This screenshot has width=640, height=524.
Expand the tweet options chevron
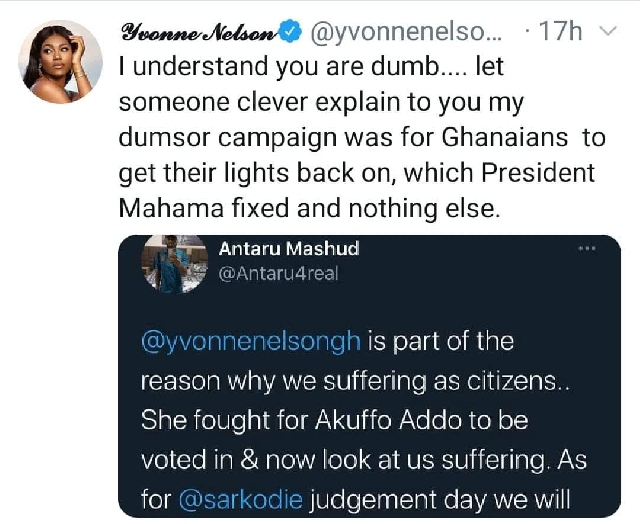pyautogui.click(x=609, y=31)
